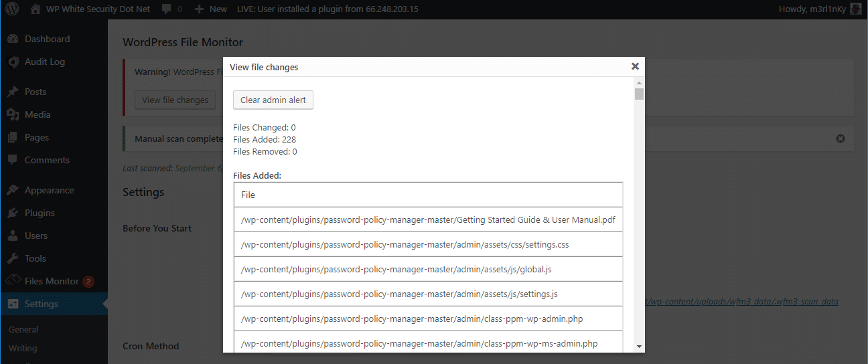
Task: Open the site home icon
Action: click(35, 9)
